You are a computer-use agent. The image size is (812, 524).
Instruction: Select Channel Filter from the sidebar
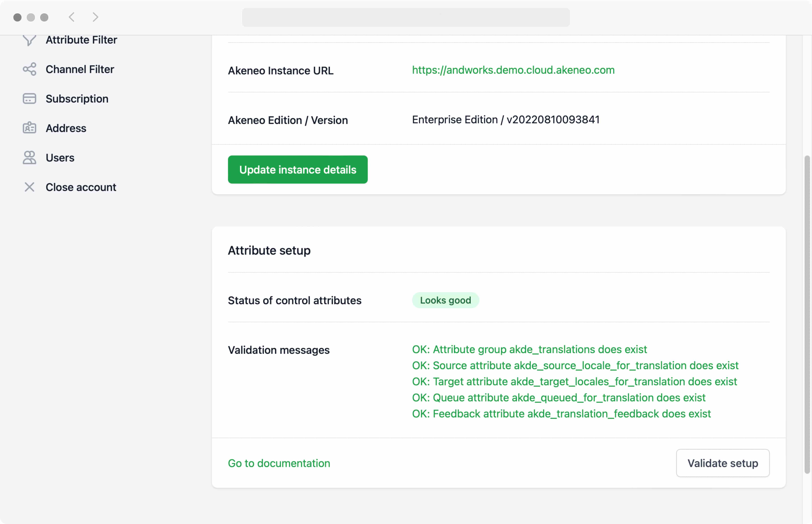click(x=80, y=69)
